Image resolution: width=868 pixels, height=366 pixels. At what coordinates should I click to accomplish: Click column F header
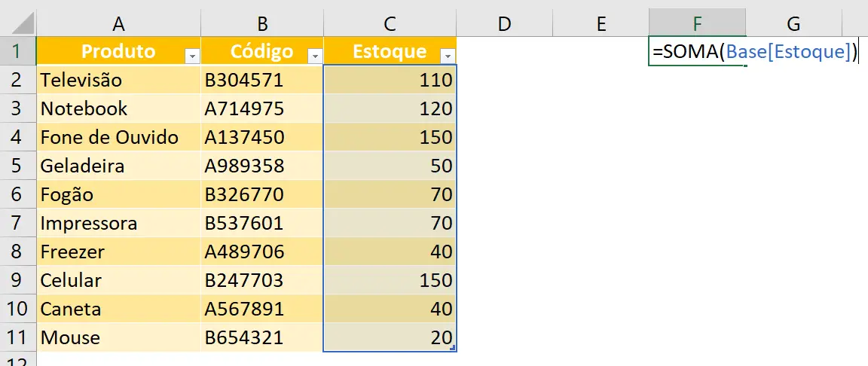tap(697, 24)
